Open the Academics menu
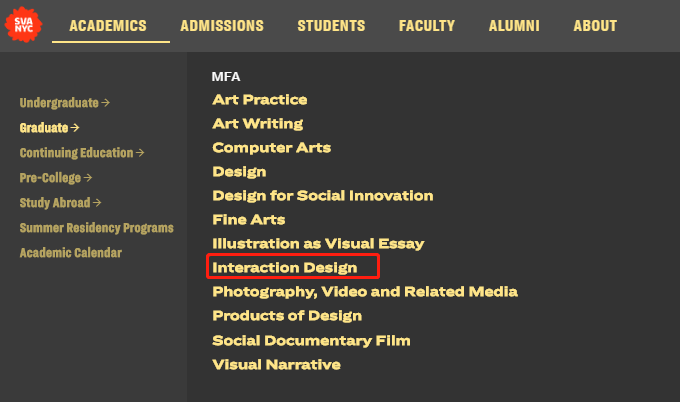 108,26
